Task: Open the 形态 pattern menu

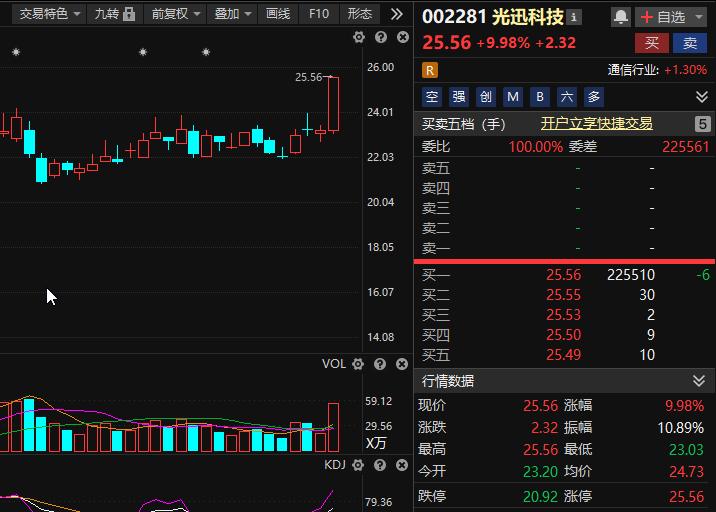Action: 359,14
